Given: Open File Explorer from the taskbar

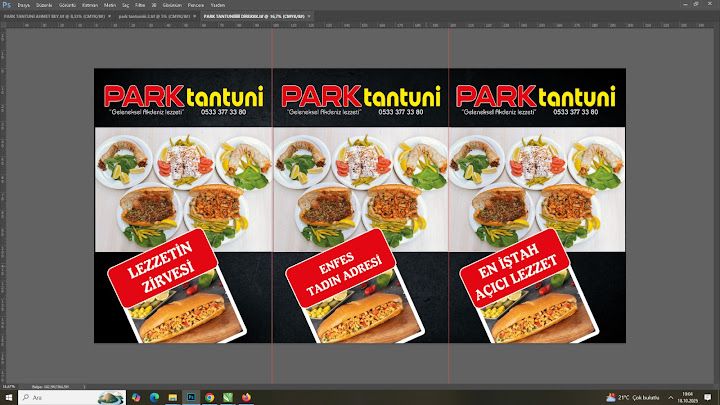Looking at the screenshot, I should 173,397.
